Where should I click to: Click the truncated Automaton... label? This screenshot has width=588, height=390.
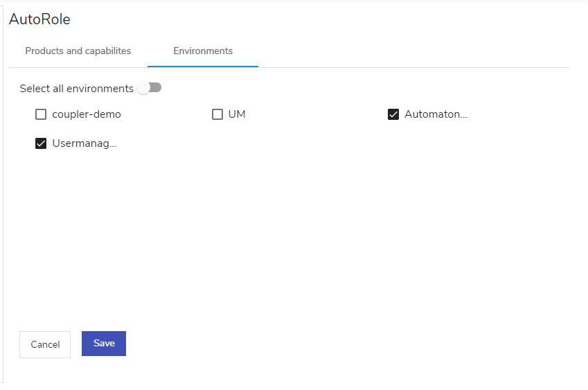point(436,114)
